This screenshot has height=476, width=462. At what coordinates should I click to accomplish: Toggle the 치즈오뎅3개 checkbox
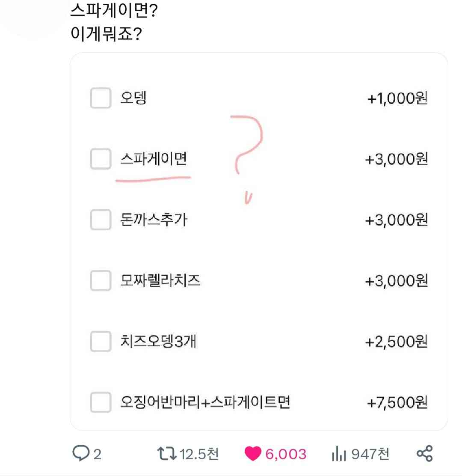click(x=101, y=341)
